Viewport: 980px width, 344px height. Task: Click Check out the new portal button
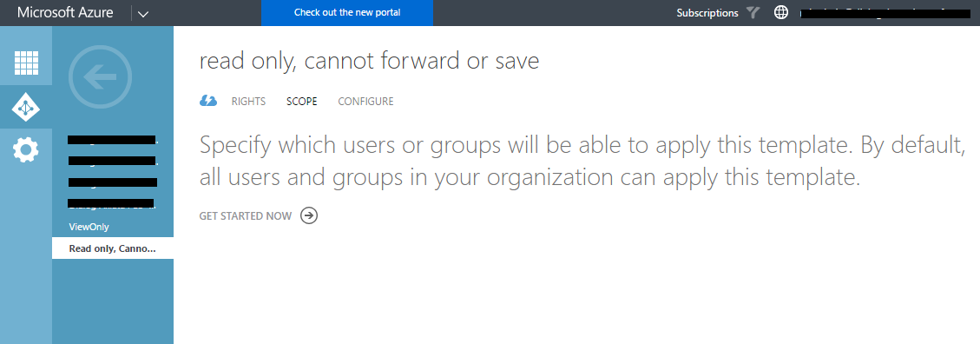pyautogui.click(x=347, y=12)
